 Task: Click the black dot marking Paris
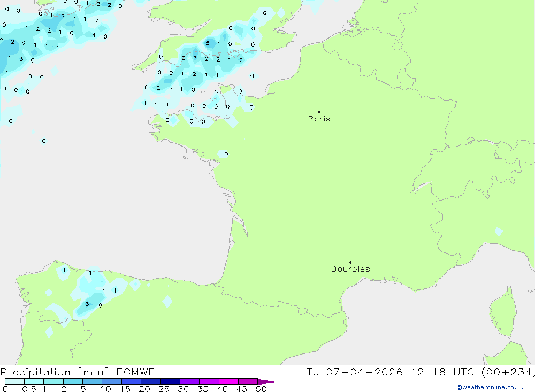click(319, 112)
